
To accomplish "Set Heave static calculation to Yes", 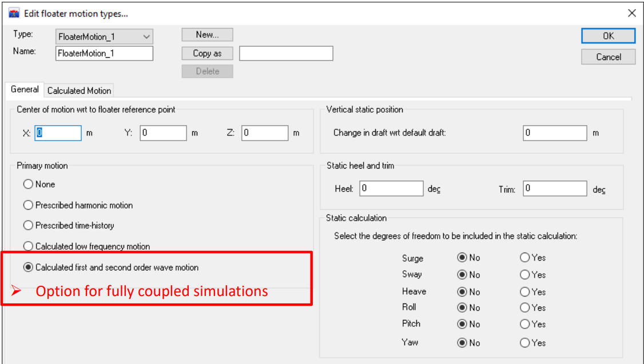I will 524,291.
